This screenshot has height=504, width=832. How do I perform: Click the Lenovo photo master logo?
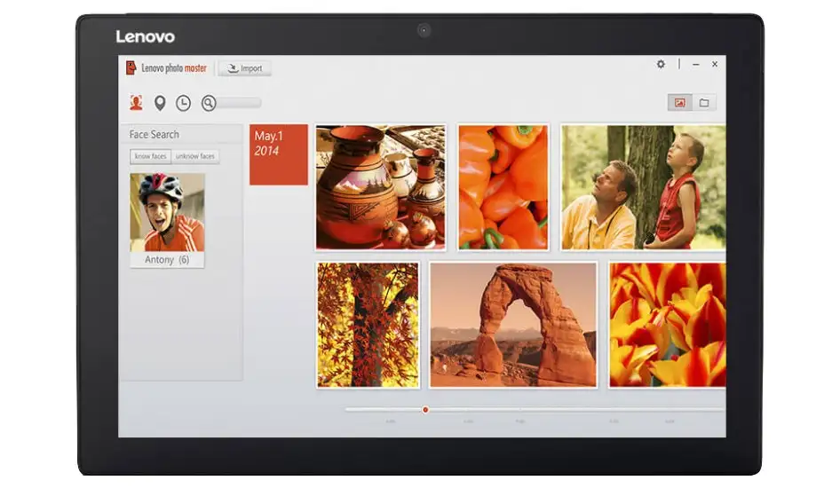(167, 68)
